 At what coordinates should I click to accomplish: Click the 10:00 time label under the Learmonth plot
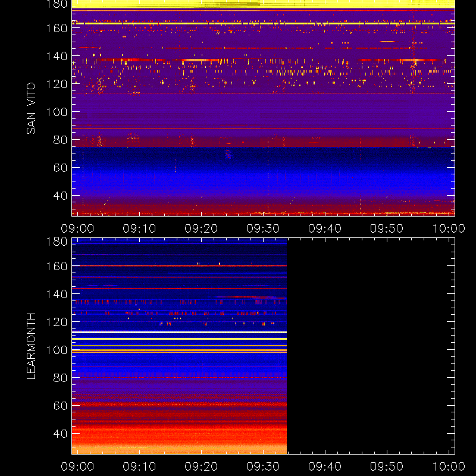pos(449,466)
